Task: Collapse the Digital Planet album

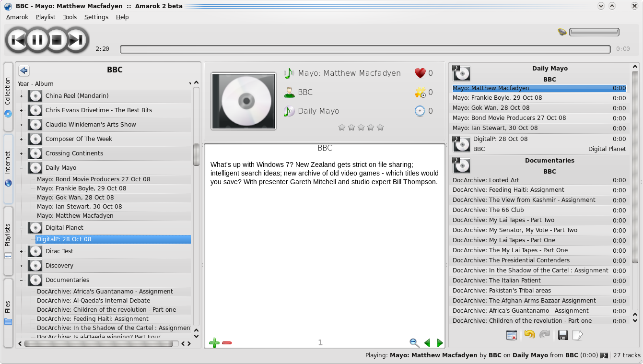Action: point(21,228)
